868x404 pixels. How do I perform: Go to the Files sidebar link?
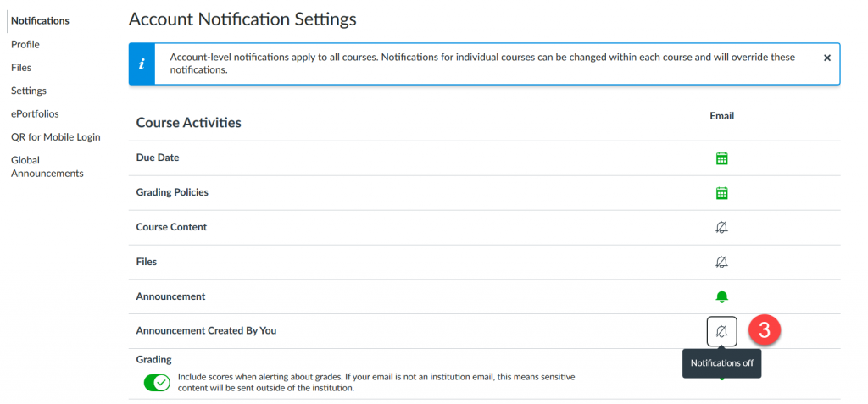[x=21, y=68]
